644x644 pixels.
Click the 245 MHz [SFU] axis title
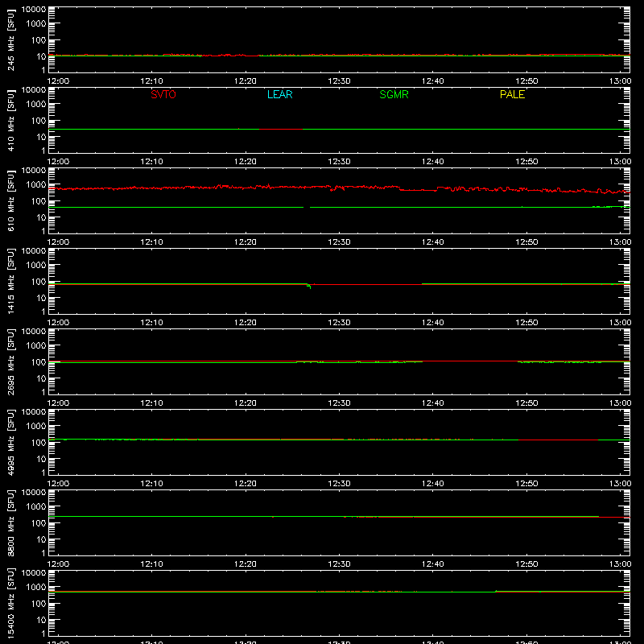click(10, 39)
